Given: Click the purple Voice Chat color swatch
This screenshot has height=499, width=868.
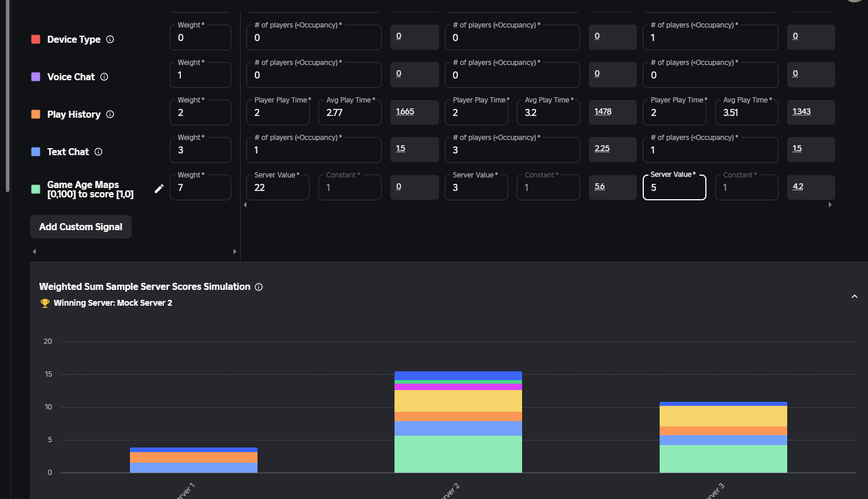Looking at the screenshot, I should pyautogui.click(x=36, y=77).
